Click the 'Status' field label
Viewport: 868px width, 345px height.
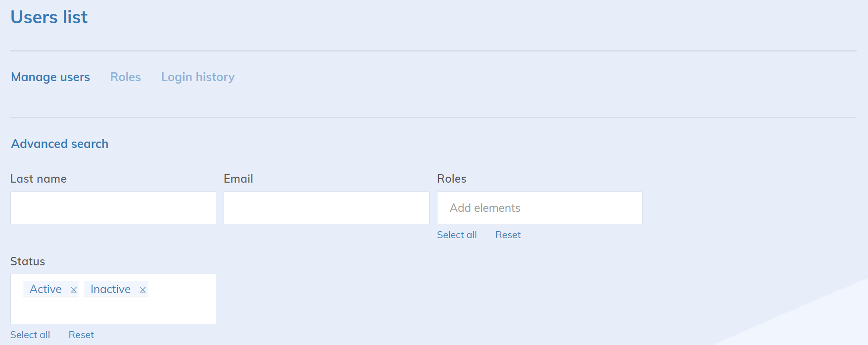point(28,262)
